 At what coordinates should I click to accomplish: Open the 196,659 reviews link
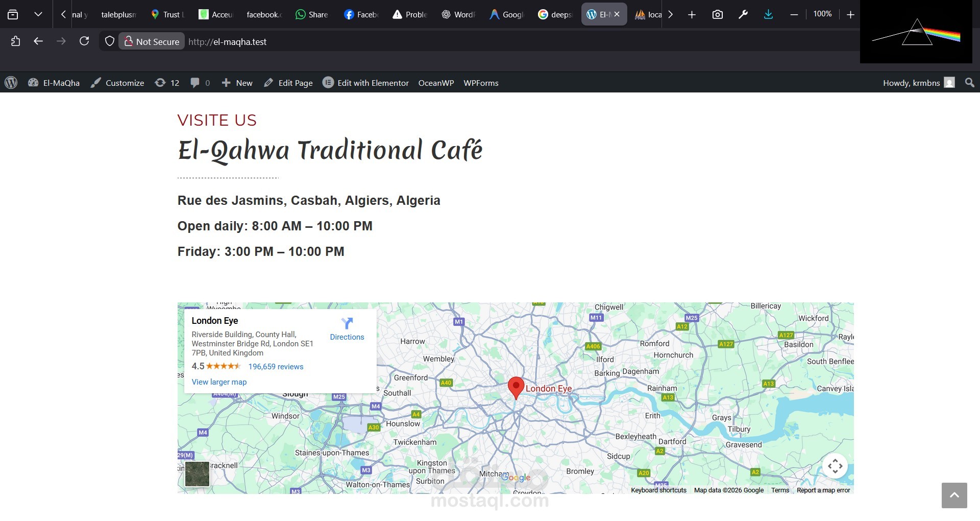tap(276, 367)
